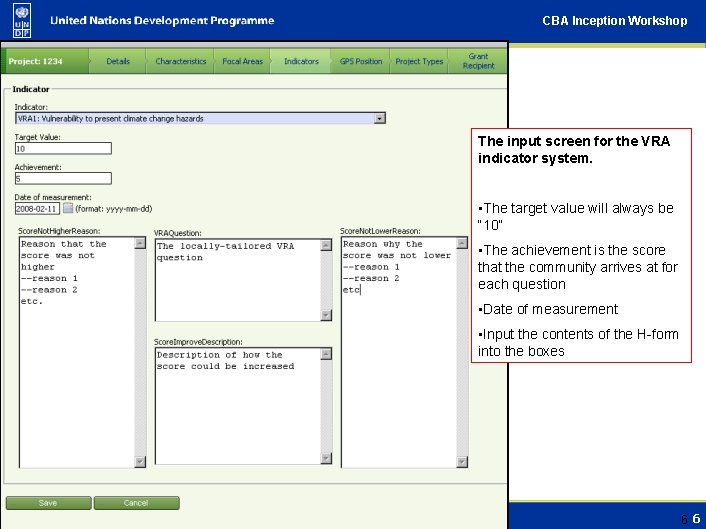Click the "Achievement:" label
The height and width of the screenshot is (529, 706).
click(38, 167)
